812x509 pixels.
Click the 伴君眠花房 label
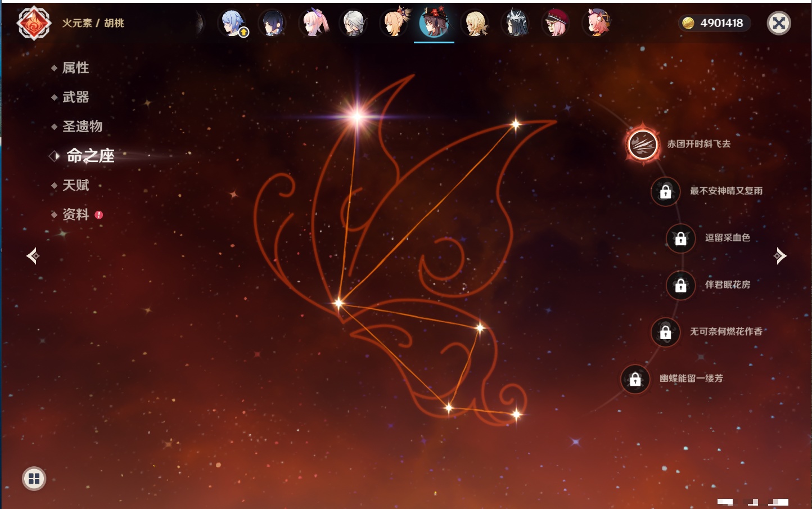tap(728, 285)
